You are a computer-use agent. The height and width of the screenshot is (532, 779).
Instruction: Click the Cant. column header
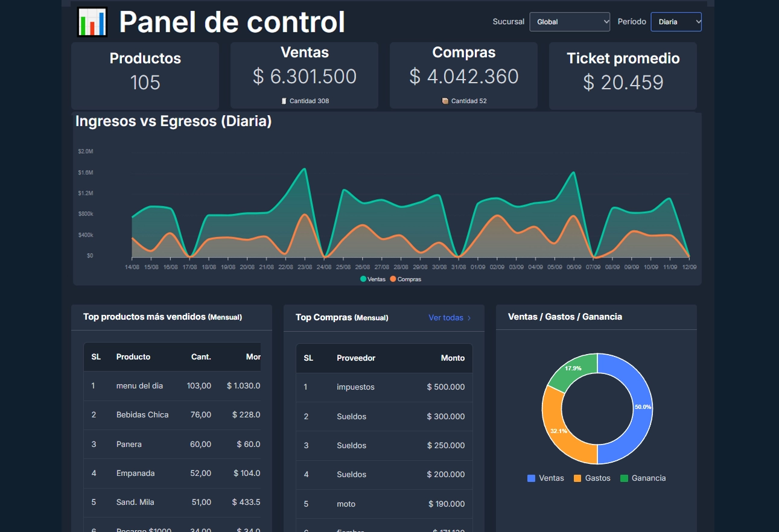201,357
